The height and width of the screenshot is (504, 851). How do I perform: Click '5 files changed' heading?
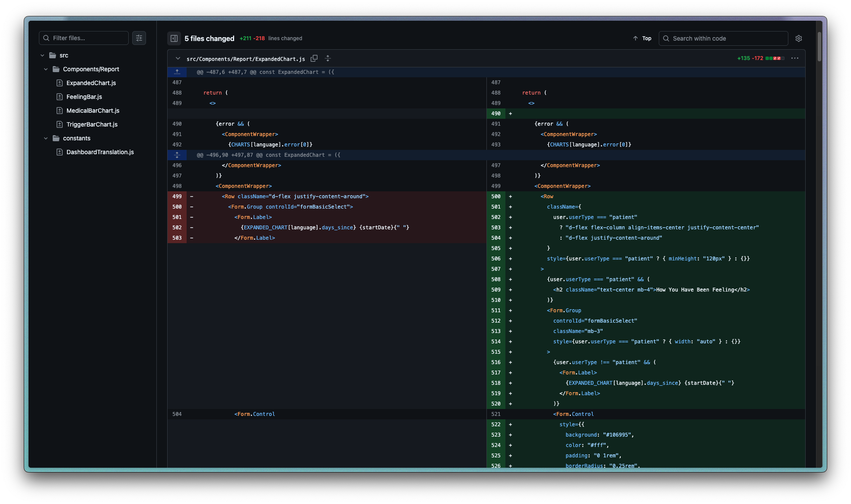[210, 38]
